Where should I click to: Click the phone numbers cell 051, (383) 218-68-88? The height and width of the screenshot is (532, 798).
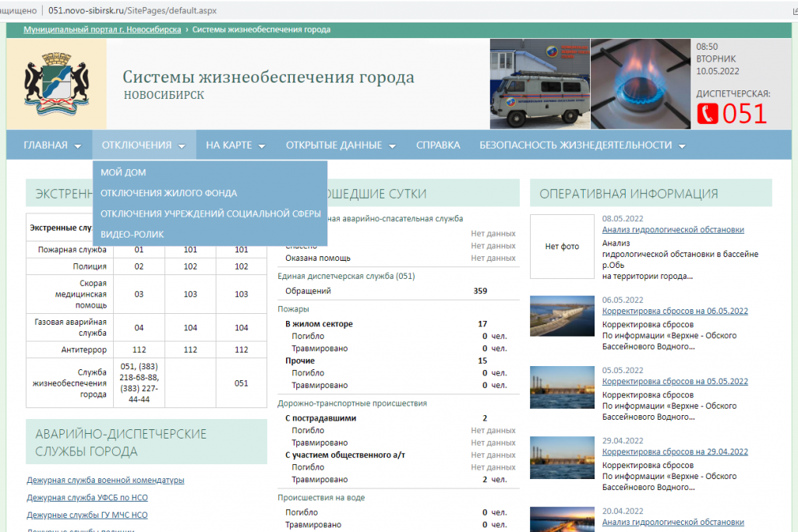(139, 383)
